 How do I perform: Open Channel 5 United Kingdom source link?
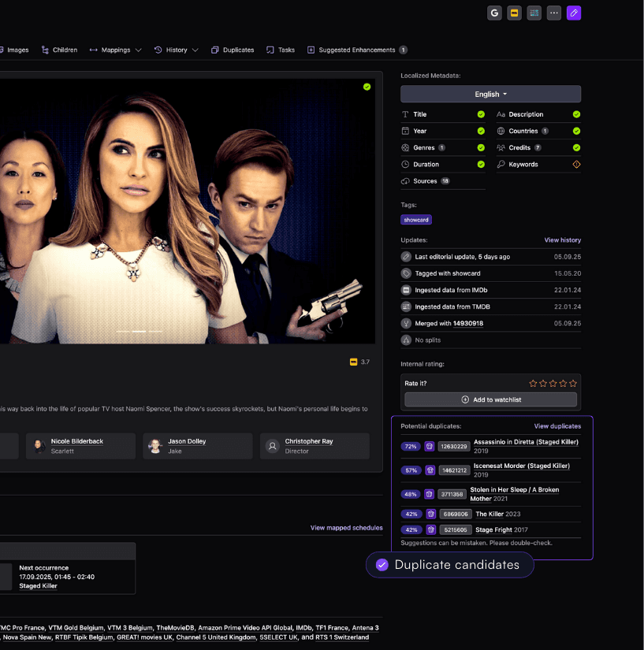coord(216,637)
